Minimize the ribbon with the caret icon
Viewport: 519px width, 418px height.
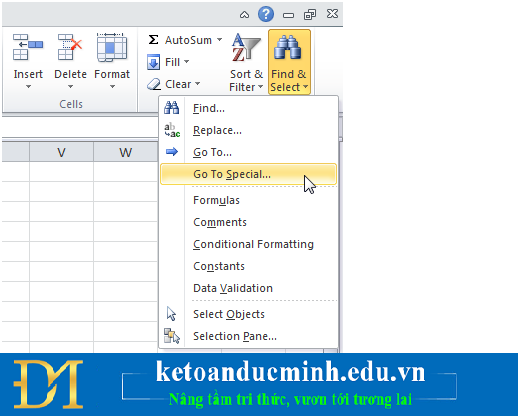click(244, 15)
